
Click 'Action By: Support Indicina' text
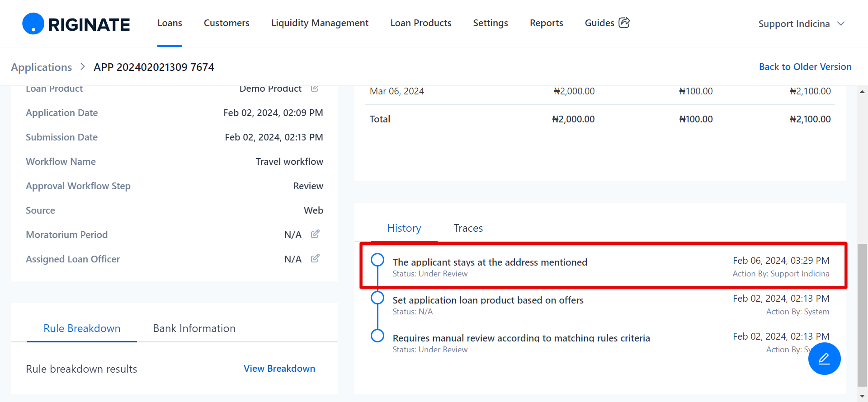click(781, 274)
